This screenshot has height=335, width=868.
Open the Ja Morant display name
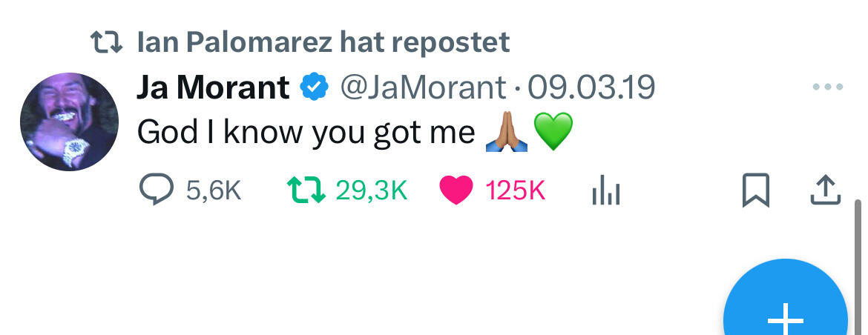tap(213, 87)
